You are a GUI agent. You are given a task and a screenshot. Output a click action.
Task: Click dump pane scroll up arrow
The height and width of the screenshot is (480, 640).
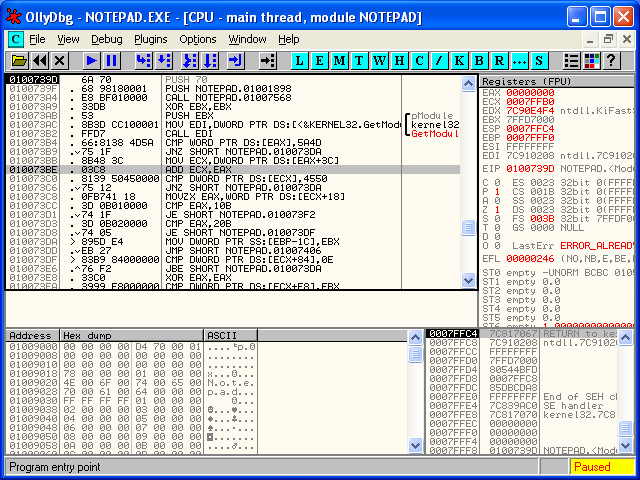[x=415, y=338]
